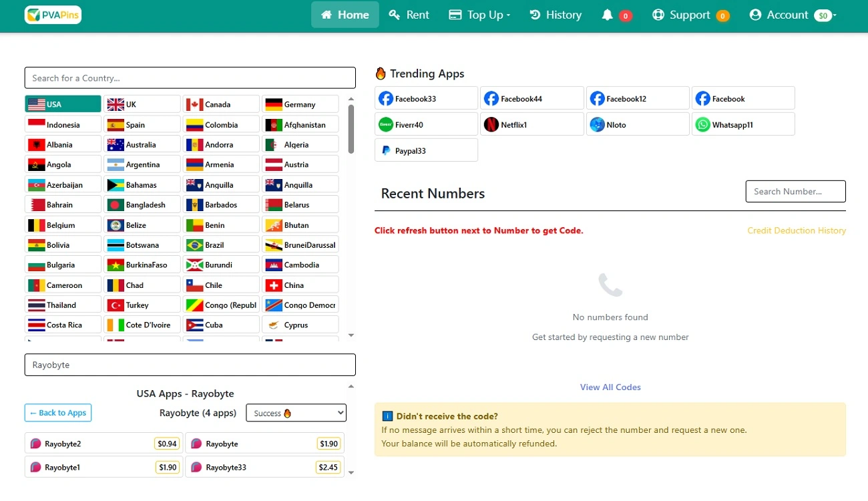The width and height of the screenshot is (868, 501).
Task: Pick Bangladesh from the country grid
Action: click(142, 205)
